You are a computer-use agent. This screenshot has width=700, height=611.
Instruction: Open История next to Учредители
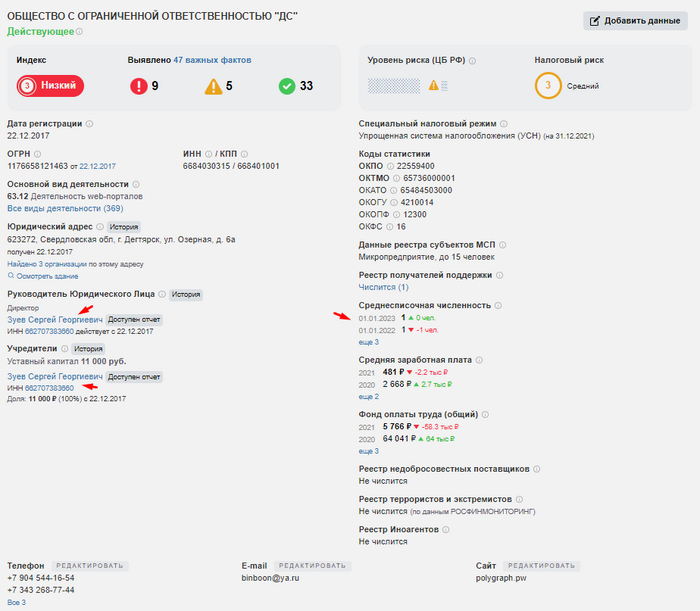pyautogui.click(x=89, y=349)
